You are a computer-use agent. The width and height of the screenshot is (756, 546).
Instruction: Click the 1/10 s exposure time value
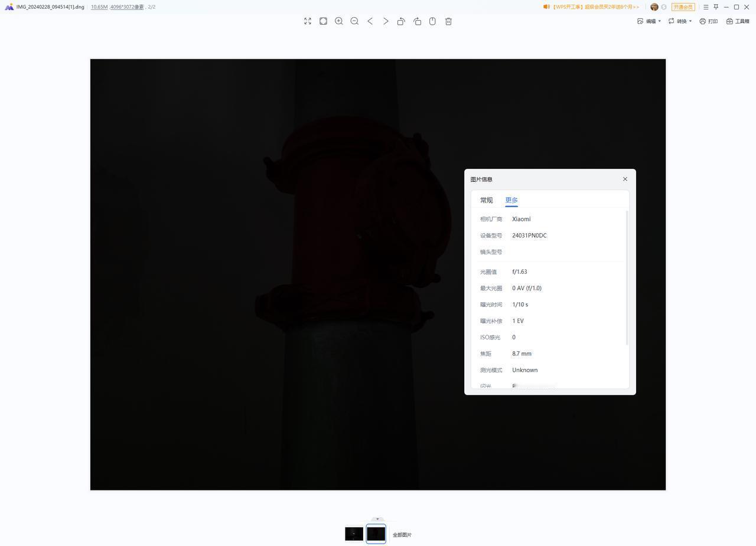point(520,305)
